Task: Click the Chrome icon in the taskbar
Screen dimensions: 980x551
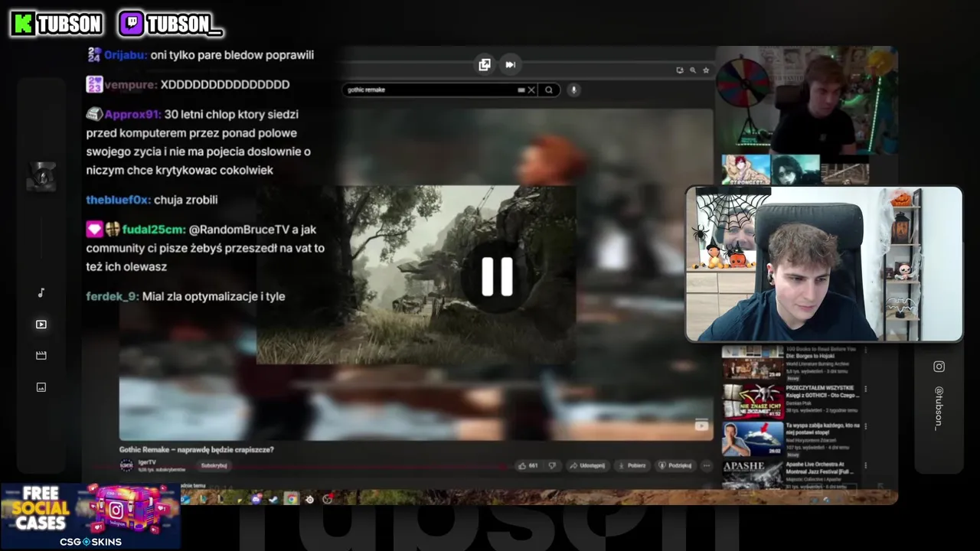Action: click(x=291, y=499)
